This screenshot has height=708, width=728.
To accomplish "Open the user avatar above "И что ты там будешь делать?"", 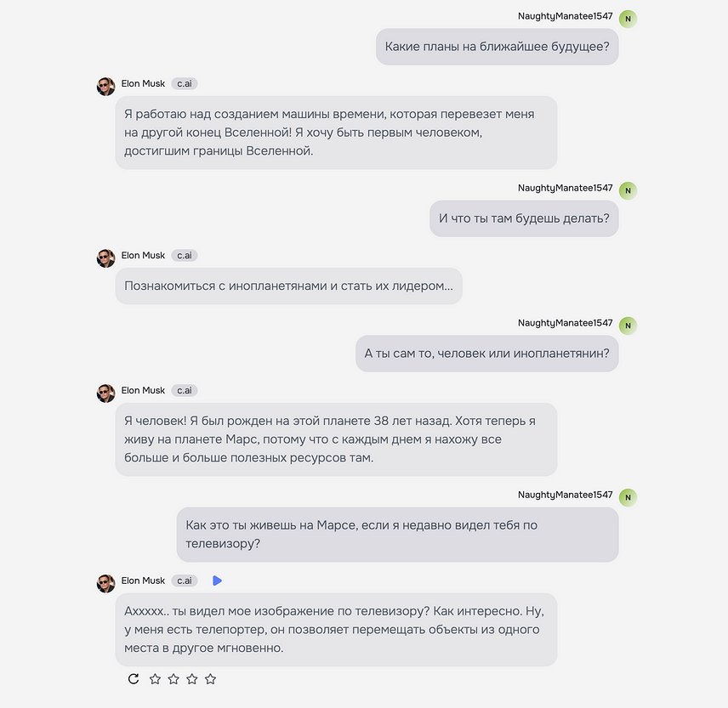I will click(628, 190).
